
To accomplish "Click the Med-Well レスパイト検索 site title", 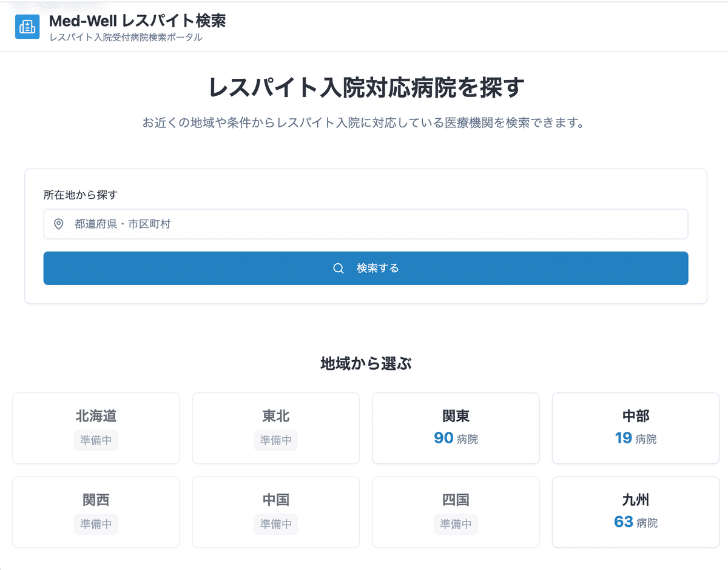I will (138, 21).
